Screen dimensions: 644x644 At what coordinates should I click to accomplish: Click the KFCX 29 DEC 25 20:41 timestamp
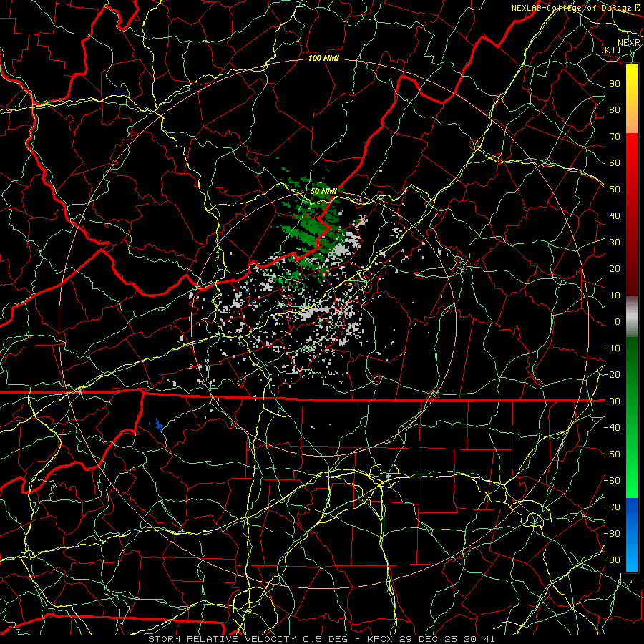431,639
